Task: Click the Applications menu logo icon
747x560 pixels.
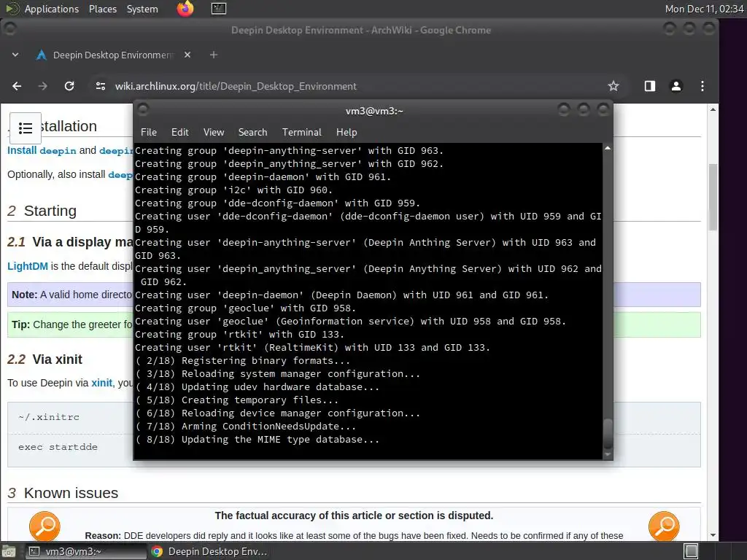Action: pos(12,9)
